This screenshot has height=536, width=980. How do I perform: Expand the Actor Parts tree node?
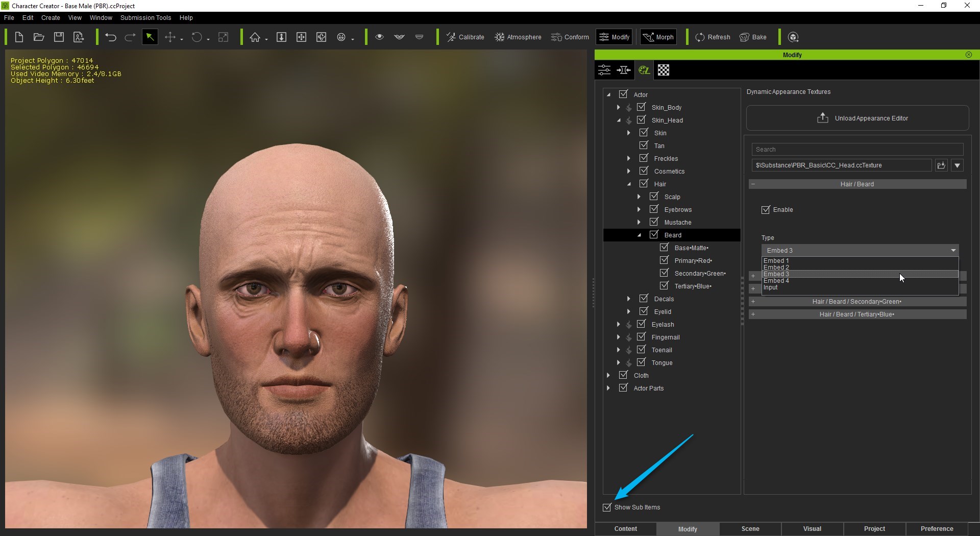pyautogui.click(x=608, y=388)
